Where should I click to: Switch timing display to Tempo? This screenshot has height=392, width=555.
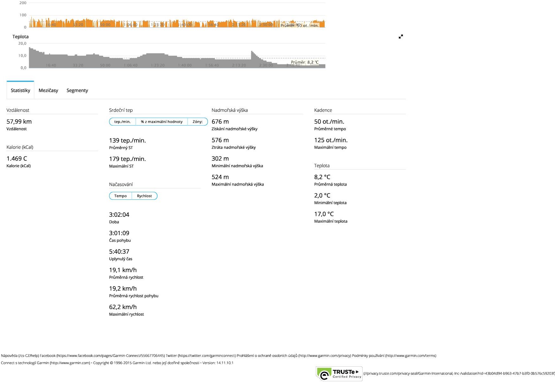pyautogui.click(x=121, y=196)
